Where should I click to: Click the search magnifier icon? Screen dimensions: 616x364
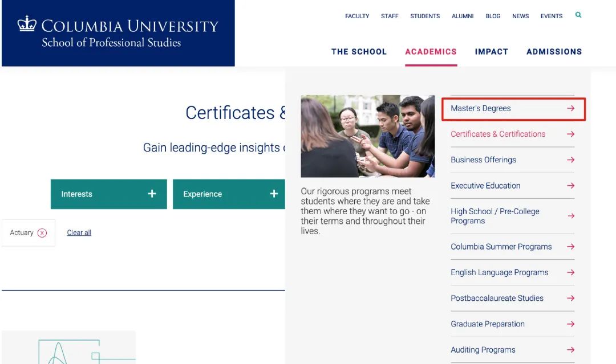(578, 15)
